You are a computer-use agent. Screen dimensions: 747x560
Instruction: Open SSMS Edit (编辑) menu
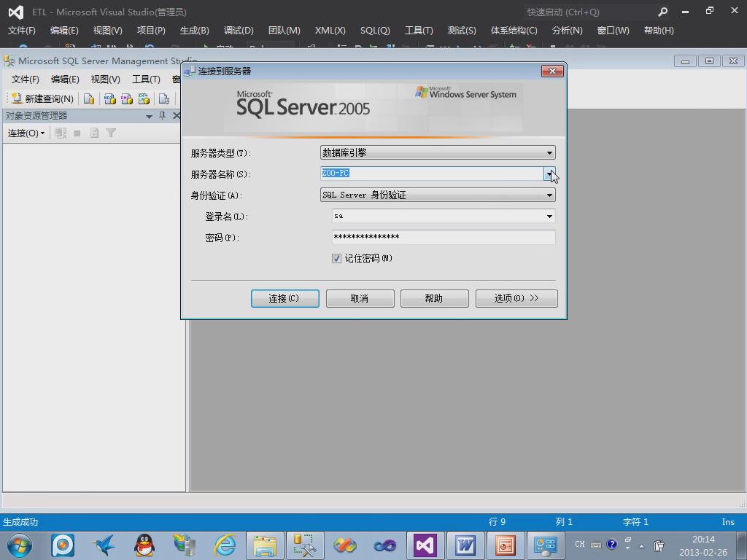click(x=65, y=79)
